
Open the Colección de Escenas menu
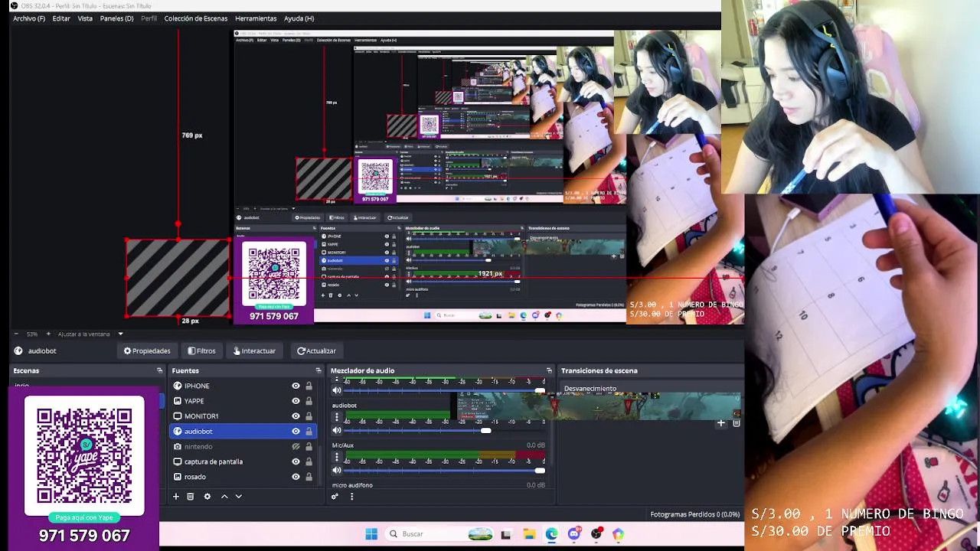pos(195,18)
